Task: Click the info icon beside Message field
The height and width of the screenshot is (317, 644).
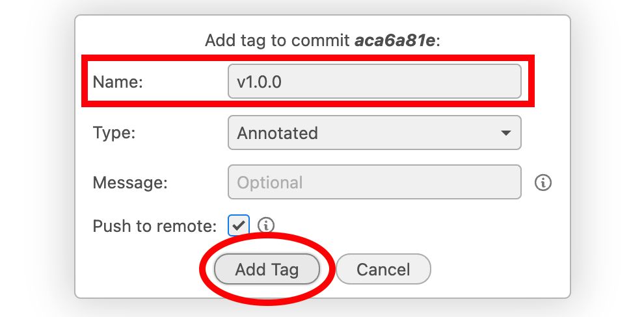Action: [543, 183]
